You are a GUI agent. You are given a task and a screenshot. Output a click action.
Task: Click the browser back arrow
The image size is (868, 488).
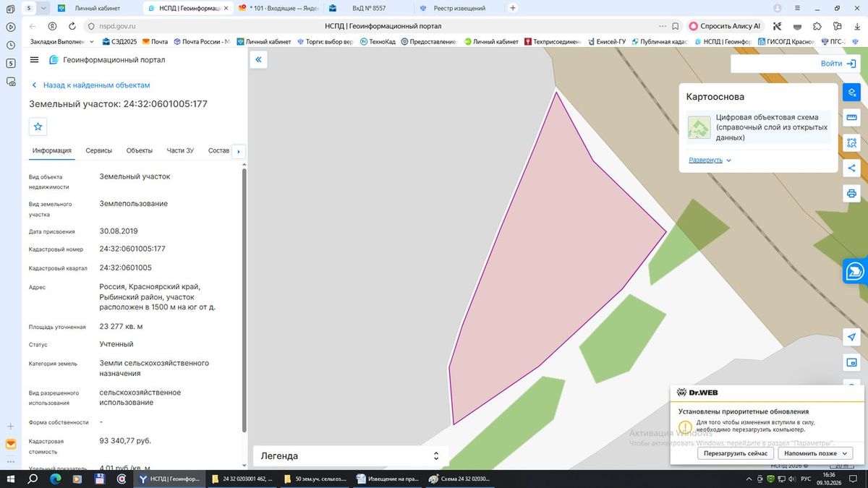coord(32,26)
